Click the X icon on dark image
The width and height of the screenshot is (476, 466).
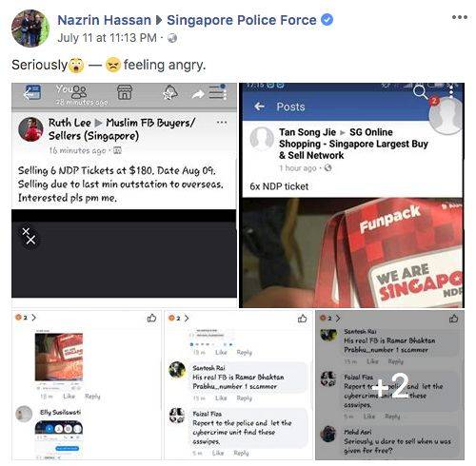click(30, 236)
